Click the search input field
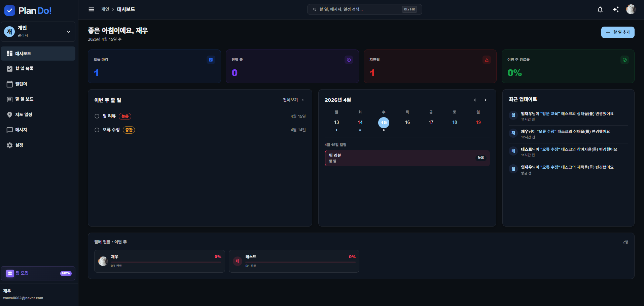This screenshot has height=306, width=644. (359, 9)
